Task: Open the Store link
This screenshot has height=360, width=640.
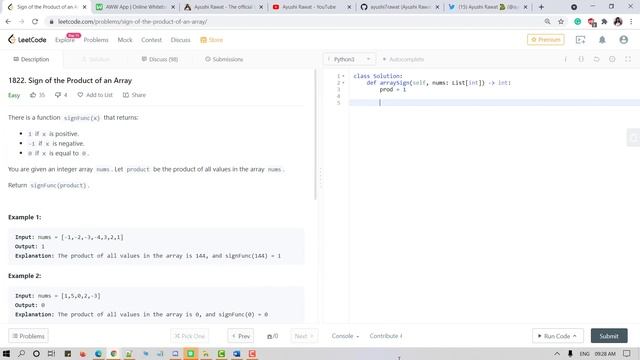Action: 211,40
